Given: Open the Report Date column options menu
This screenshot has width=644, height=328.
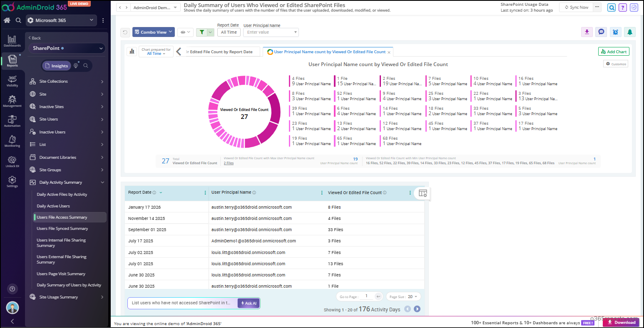Looking at the screenshot, I should [x=205, y=193].
